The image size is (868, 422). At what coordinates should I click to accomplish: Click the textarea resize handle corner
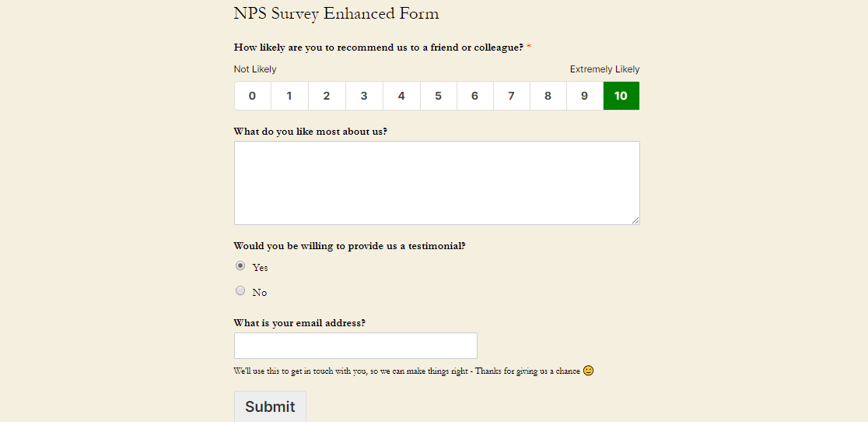[x=635, y=220]
